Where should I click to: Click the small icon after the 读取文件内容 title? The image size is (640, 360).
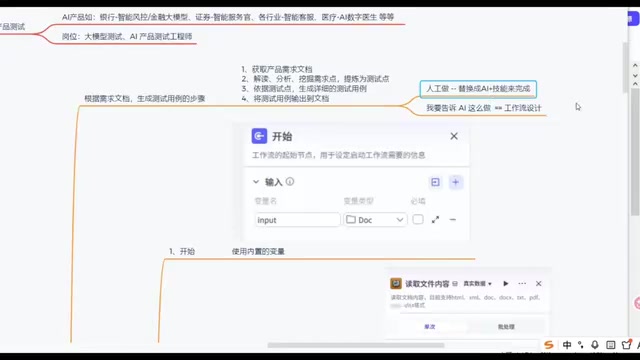click(455, 284)
